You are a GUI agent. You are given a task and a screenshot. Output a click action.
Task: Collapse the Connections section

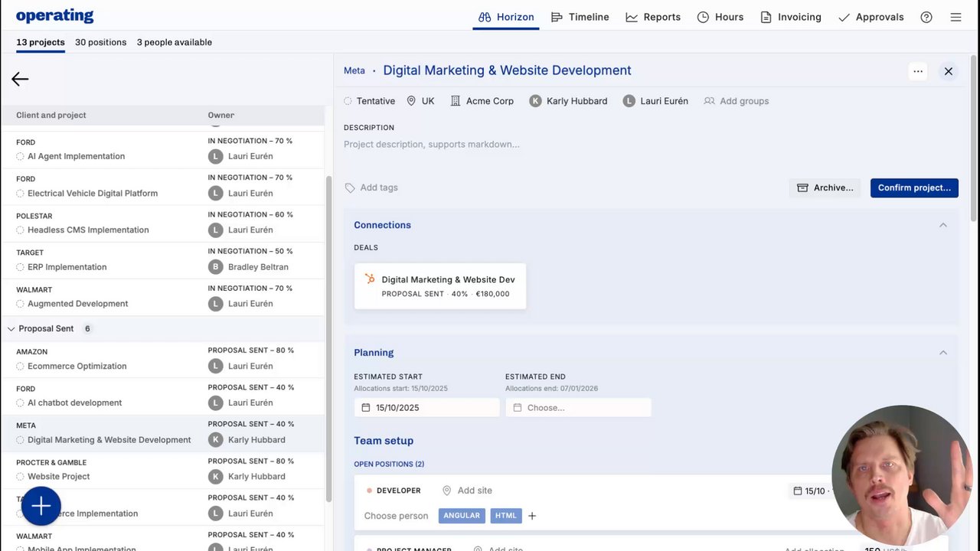coord(943,225)
